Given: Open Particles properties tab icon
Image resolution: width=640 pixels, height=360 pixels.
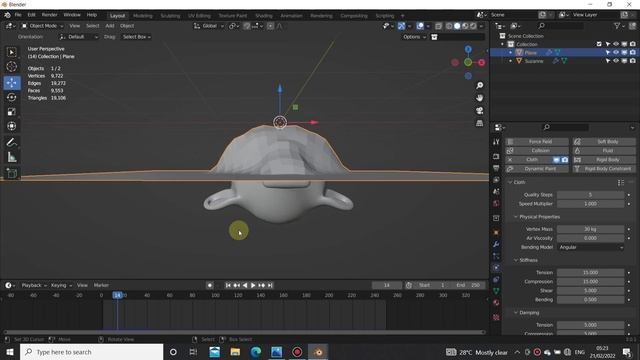Looking at the screenshot, I should point(496,256).
